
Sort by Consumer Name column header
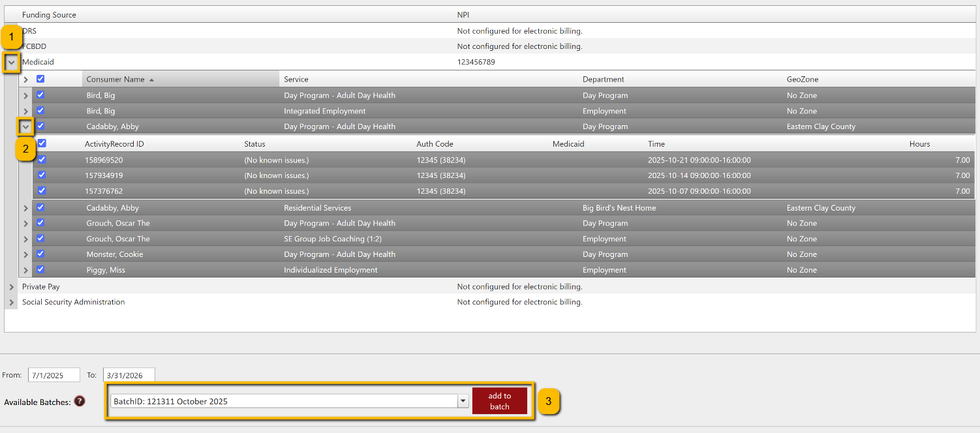coord(115,80)
